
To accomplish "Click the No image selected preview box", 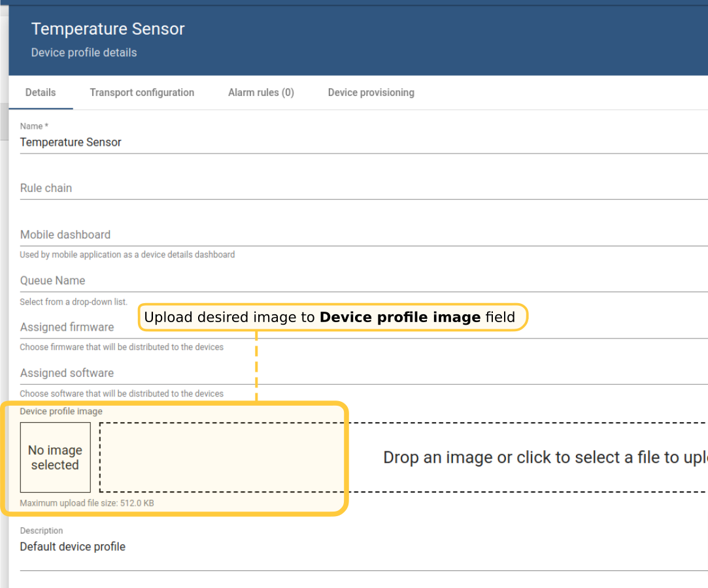I will tap(56, 457).
